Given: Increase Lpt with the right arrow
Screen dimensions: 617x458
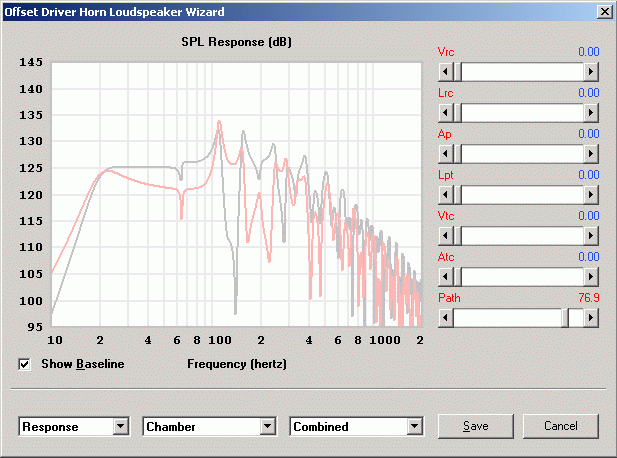Looking at the screenshot, I should point(591,194).
